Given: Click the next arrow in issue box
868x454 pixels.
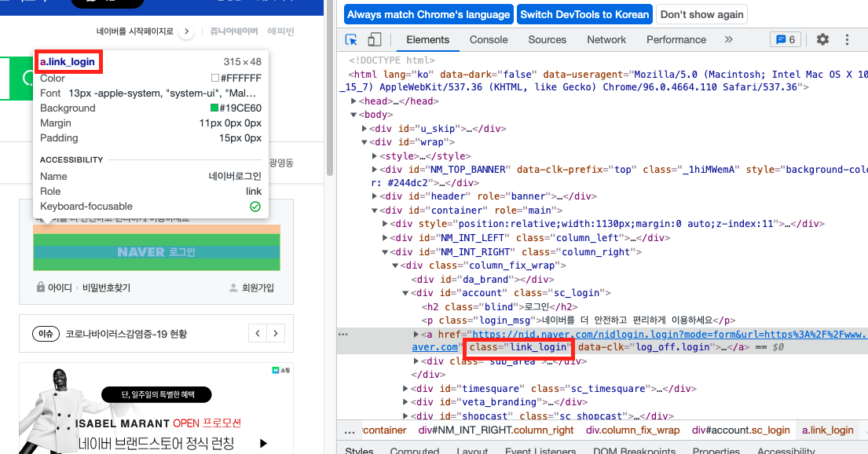Looking at the screenshot, I should [x=276, y=333].
